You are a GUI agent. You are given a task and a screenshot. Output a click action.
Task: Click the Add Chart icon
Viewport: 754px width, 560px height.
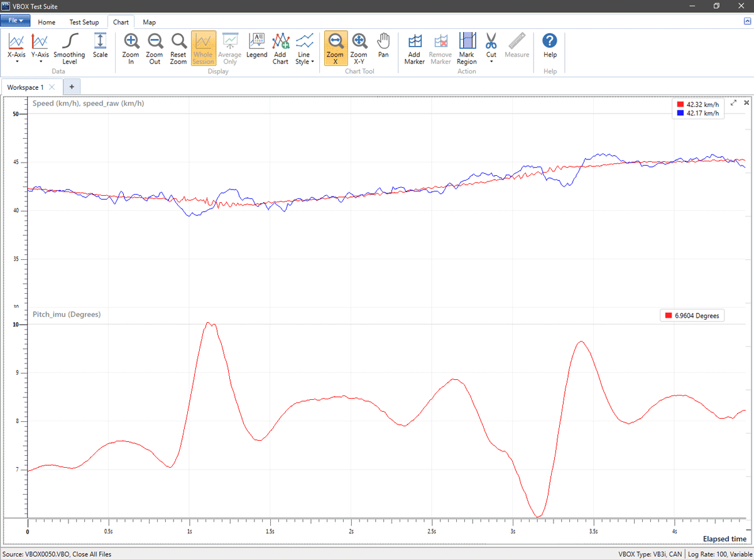click(x=280, y=43)
